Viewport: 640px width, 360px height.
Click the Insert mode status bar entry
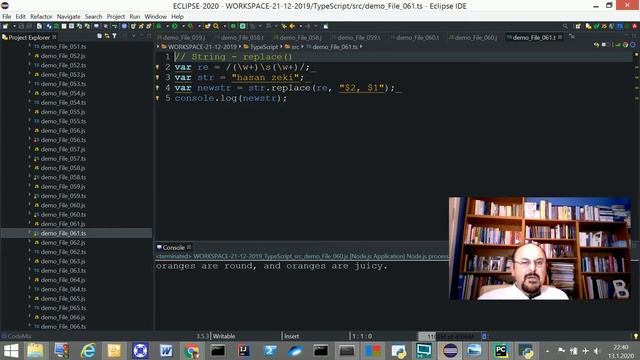point(291,336)
